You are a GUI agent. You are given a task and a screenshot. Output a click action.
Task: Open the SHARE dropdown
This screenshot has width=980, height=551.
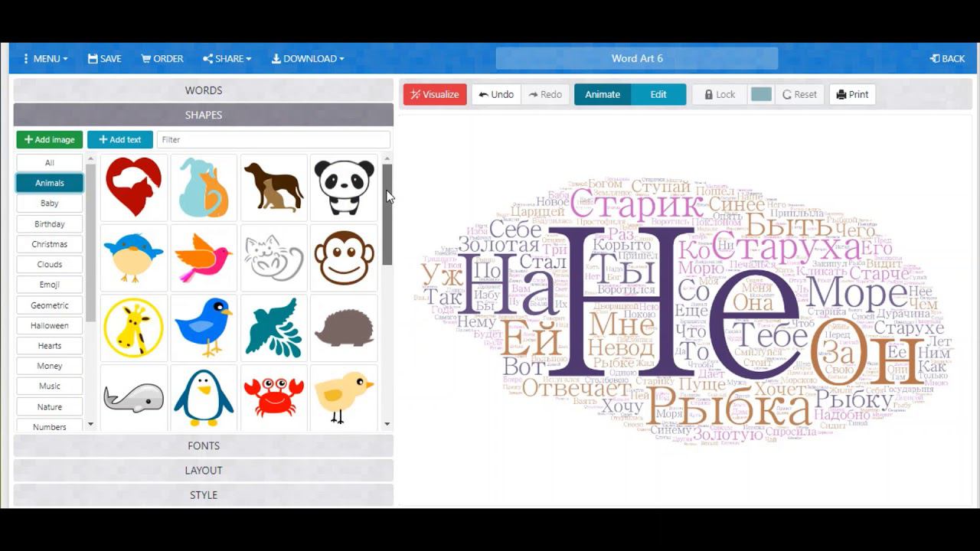[x=227, y=58]
